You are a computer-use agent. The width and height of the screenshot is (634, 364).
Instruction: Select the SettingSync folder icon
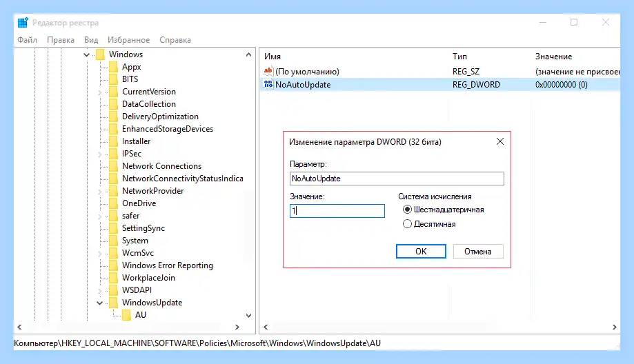(114, 228)
